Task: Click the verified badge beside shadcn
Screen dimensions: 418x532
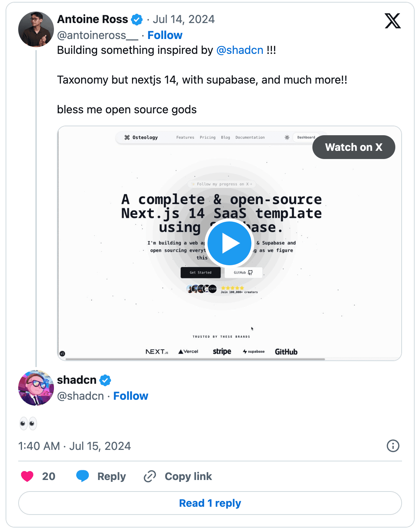Action: [105, 380]
